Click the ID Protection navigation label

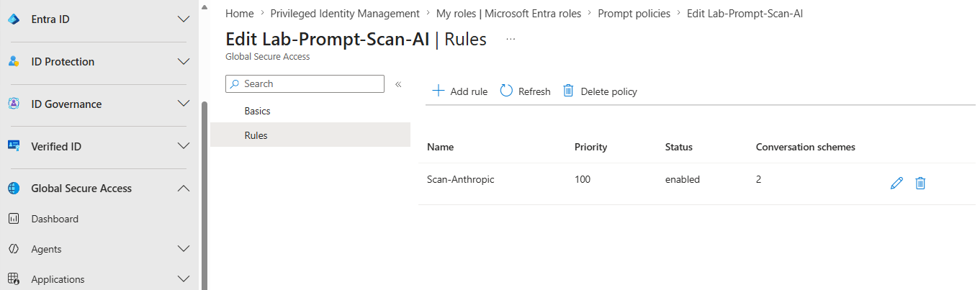[63, 62]
